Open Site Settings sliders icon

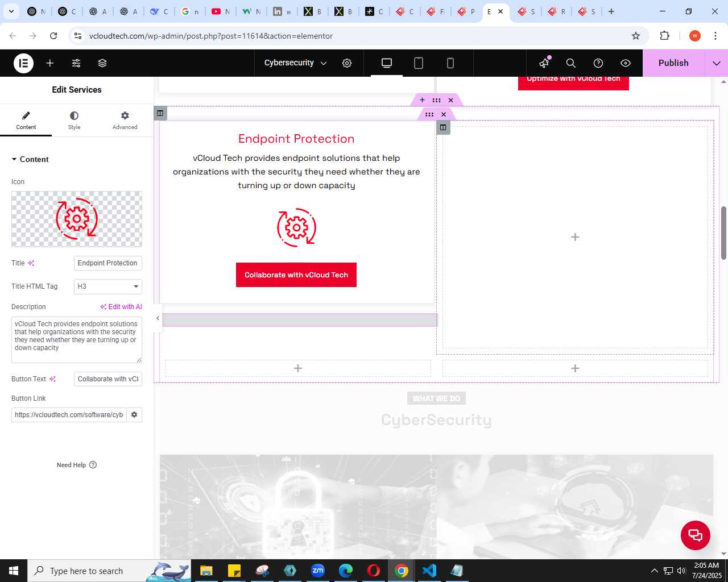(76, 63)
